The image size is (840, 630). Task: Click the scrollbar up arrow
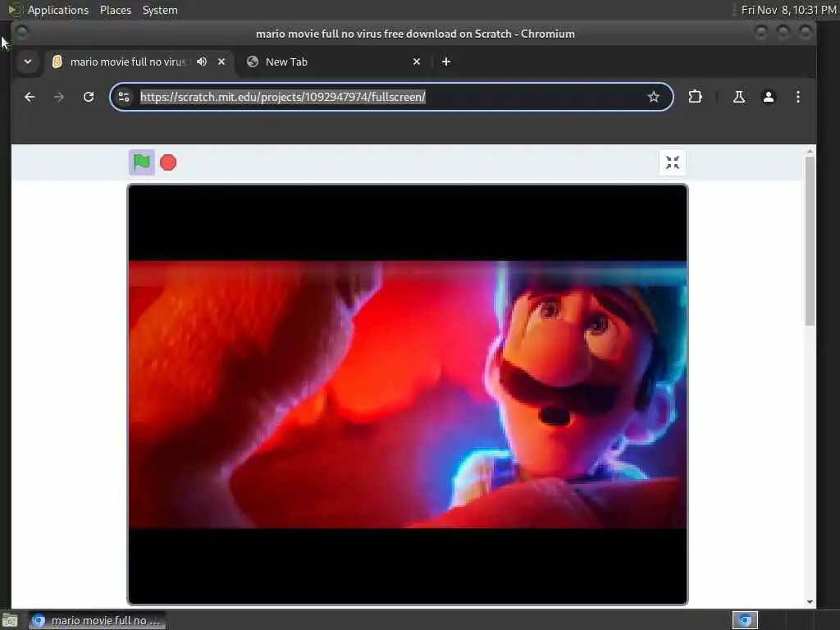click(x=810, y=152)
